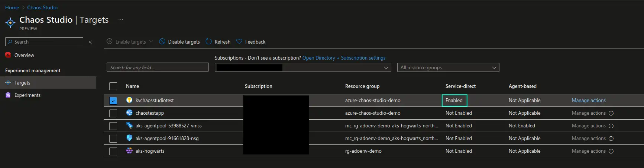
Task: Click the info icon in chaostestapp row
Action: [x=611, y=113]
